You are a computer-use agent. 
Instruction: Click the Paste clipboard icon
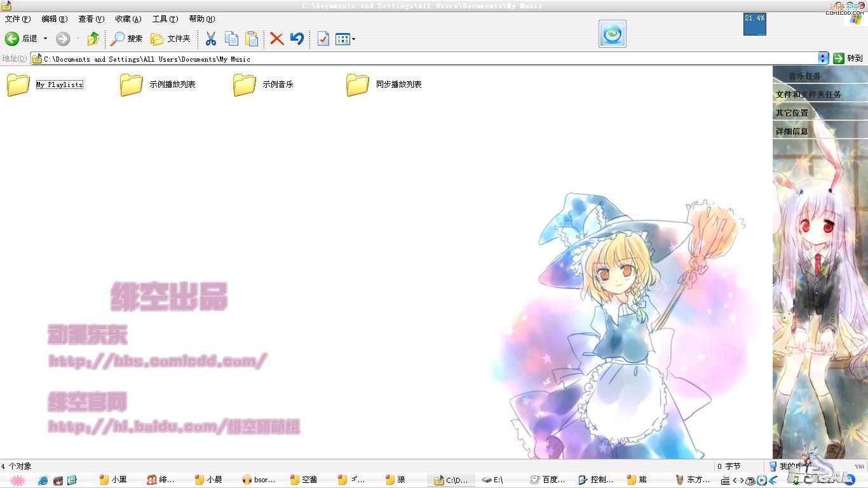coord(252,39)
